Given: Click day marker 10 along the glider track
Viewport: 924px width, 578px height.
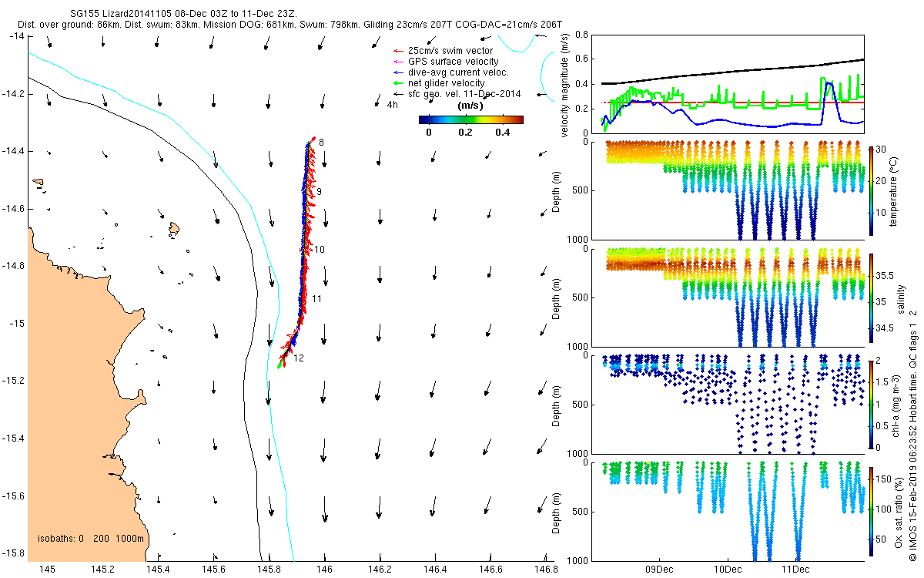Looking at the screenshot, I should (x=320, y=250).
